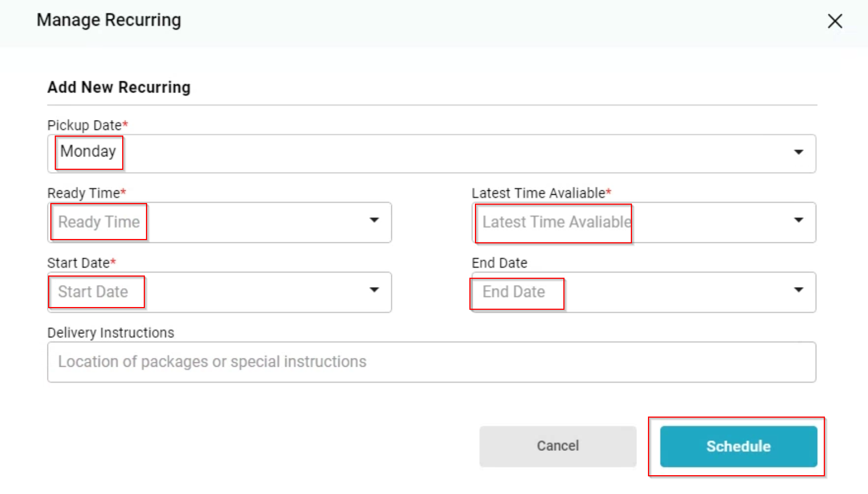Click the Delivery Instructions label text

click(111, 332)
